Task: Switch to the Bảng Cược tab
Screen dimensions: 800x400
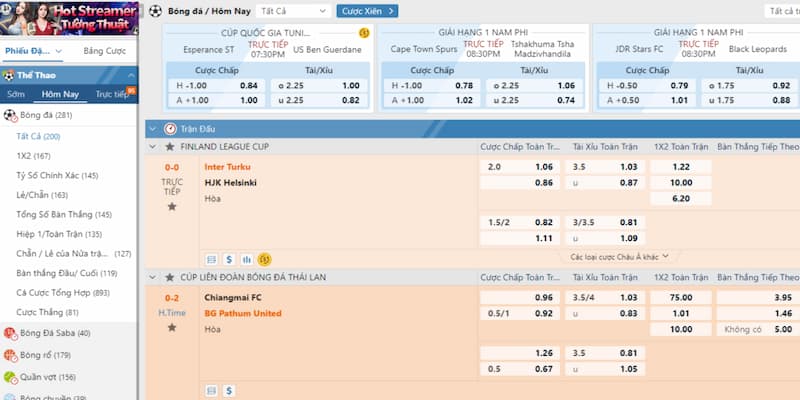Action: [105, 52]
